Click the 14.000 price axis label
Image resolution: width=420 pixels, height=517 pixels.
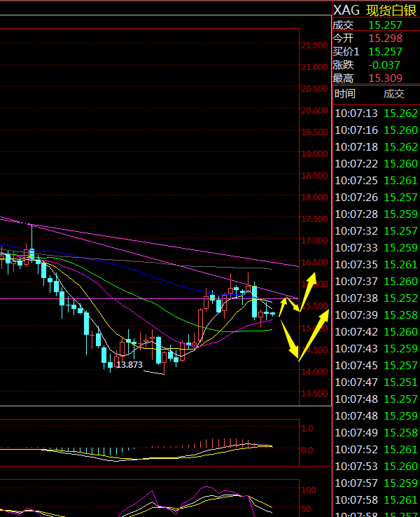314,371
